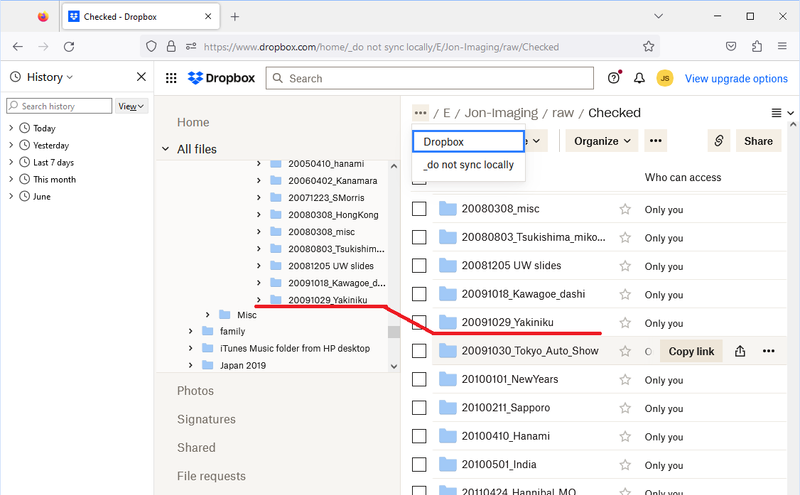Open the View upgrade options link
This screenshot has width=800, height=495.
pos(736,78)
